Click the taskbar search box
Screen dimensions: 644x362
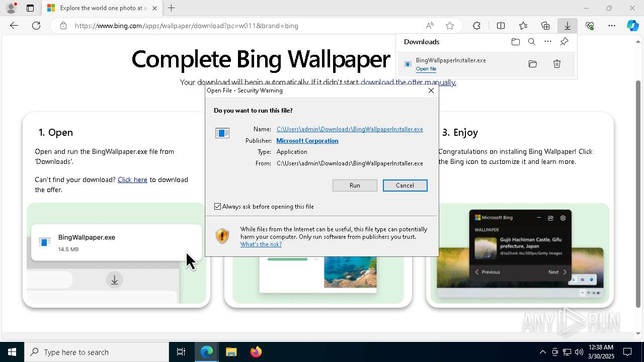(97, 352)
